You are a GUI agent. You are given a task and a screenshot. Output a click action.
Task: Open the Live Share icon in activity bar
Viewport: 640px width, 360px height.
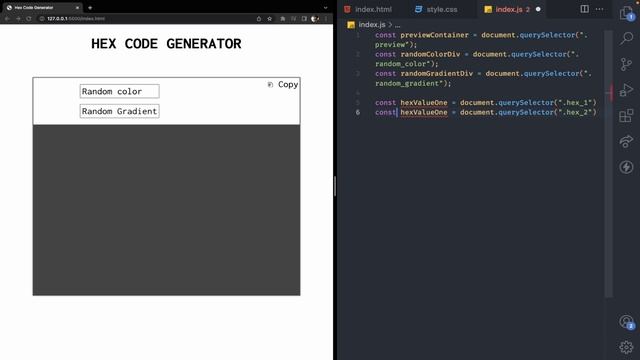click(626, 141)
